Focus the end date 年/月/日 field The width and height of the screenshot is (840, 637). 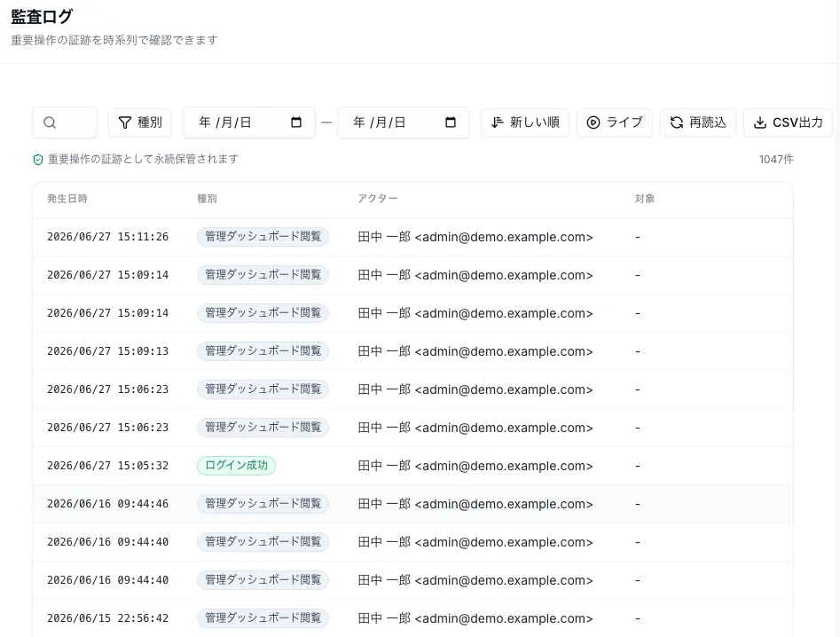[x=404, y=122]
